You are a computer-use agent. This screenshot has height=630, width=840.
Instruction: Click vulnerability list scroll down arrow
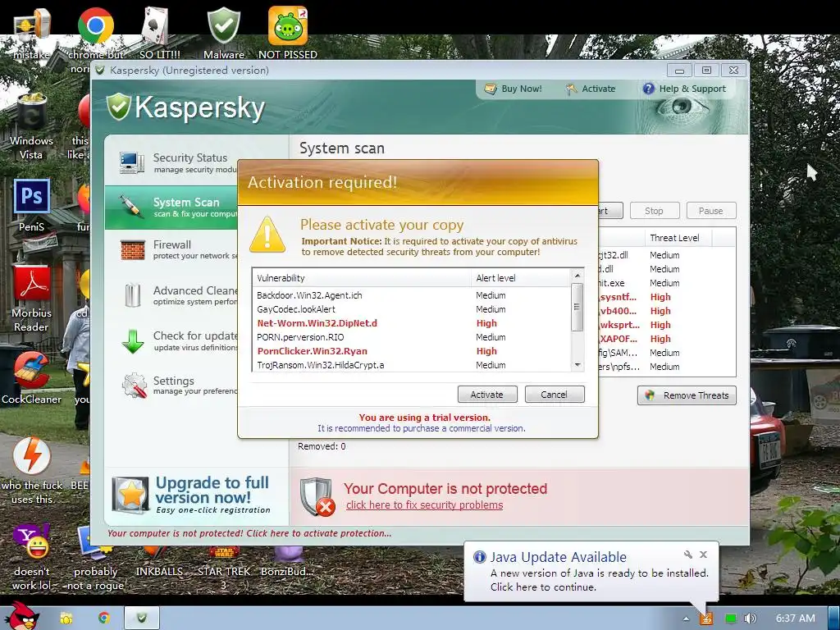(577, 365)
